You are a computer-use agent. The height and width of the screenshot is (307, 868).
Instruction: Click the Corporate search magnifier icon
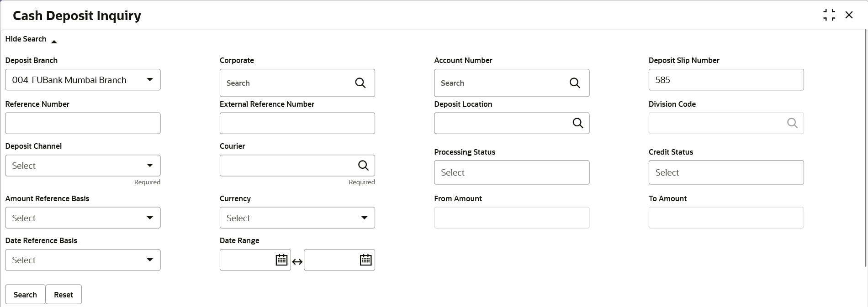(360, 83)
